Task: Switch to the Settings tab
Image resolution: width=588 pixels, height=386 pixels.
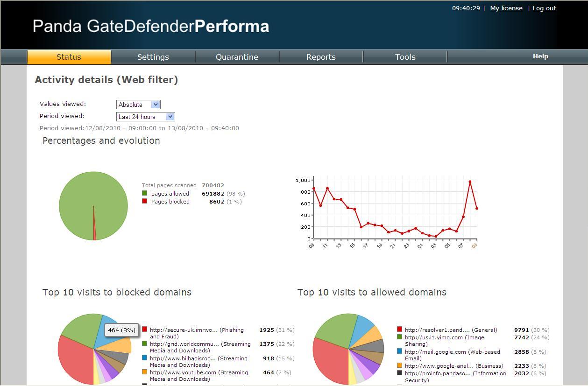Action: [153, 57]
